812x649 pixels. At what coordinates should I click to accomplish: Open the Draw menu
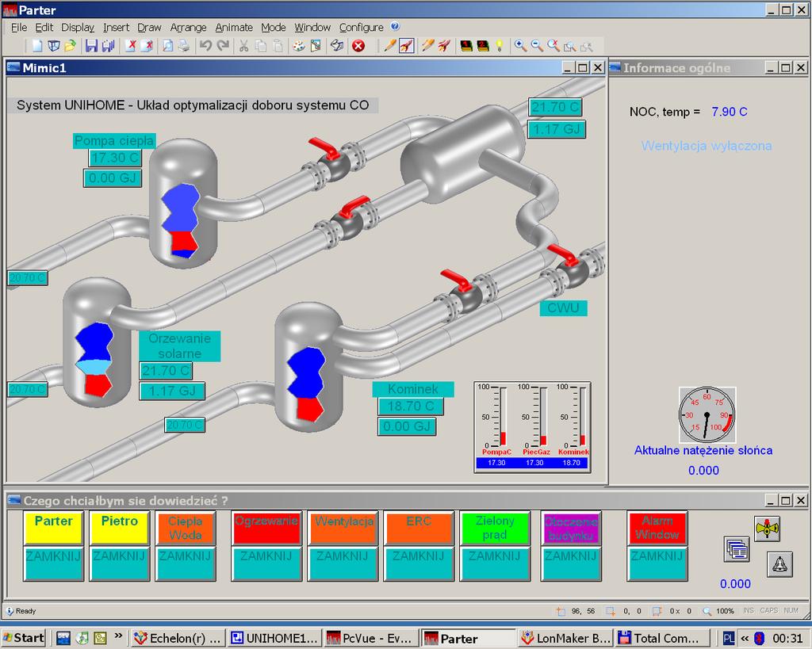(x=149, y=28)
